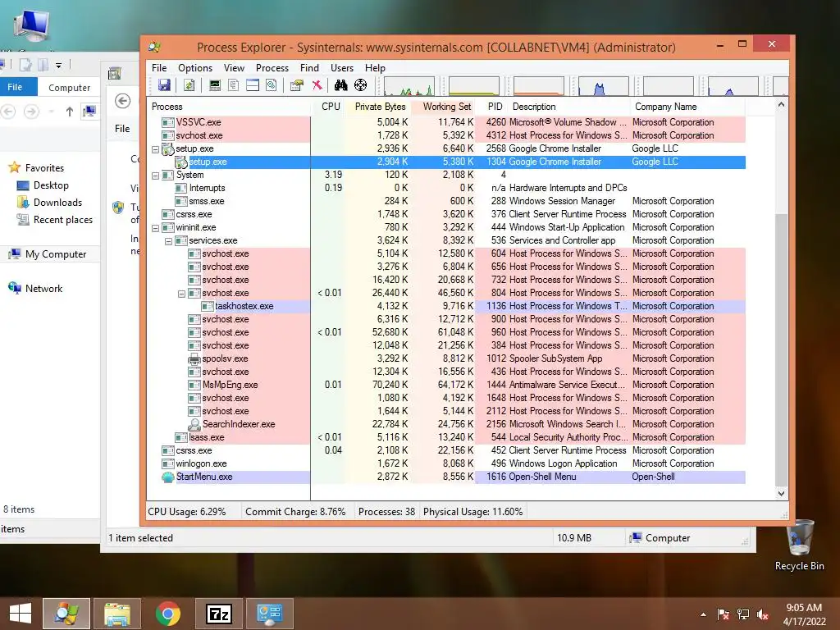
Task: Click the process list scroll down arrow
Action: click(781, 493)
